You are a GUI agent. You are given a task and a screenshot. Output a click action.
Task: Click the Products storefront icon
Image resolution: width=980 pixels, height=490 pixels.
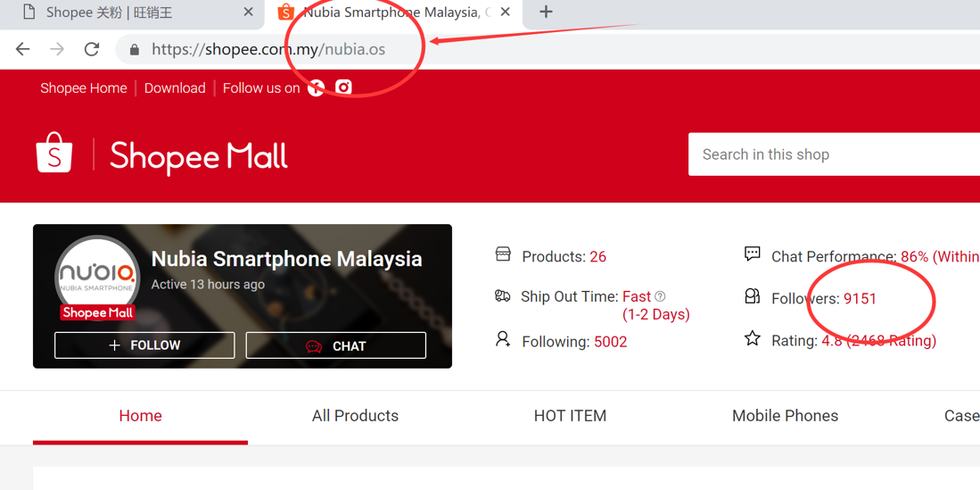(503, 254)
